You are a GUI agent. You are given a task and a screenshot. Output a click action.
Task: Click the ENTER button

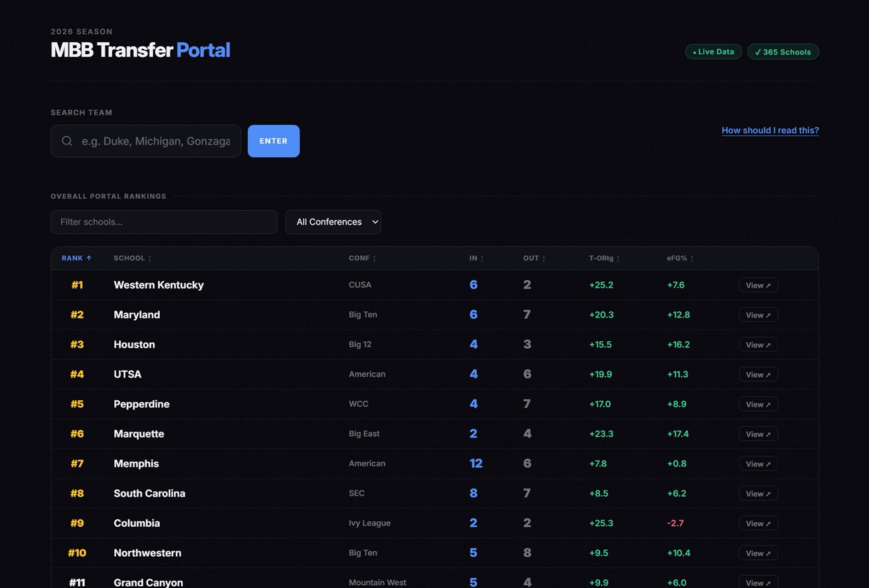click(x=273, y=141)
